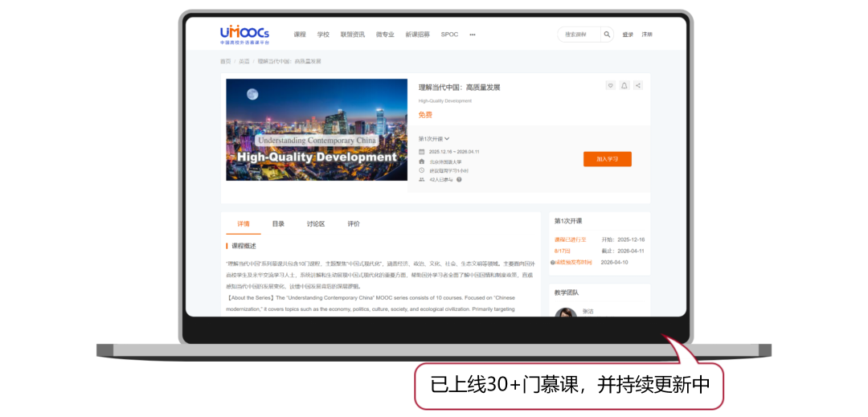
Task: Click the calendar icon by course dates
Action: [422, 152]
